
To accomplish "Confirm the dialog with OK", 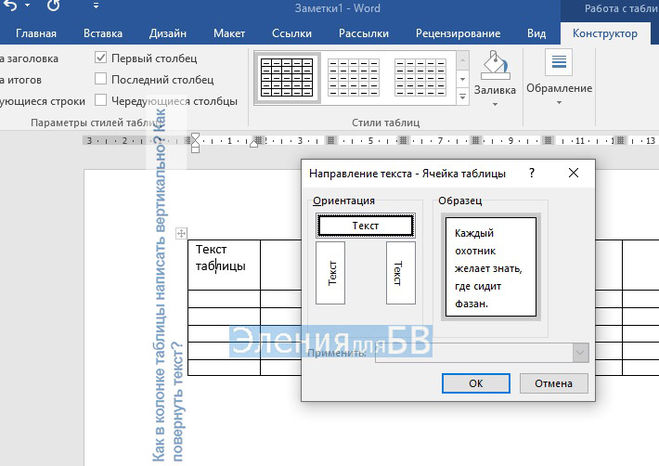I will pyautogui.click(x=476, y=383).
